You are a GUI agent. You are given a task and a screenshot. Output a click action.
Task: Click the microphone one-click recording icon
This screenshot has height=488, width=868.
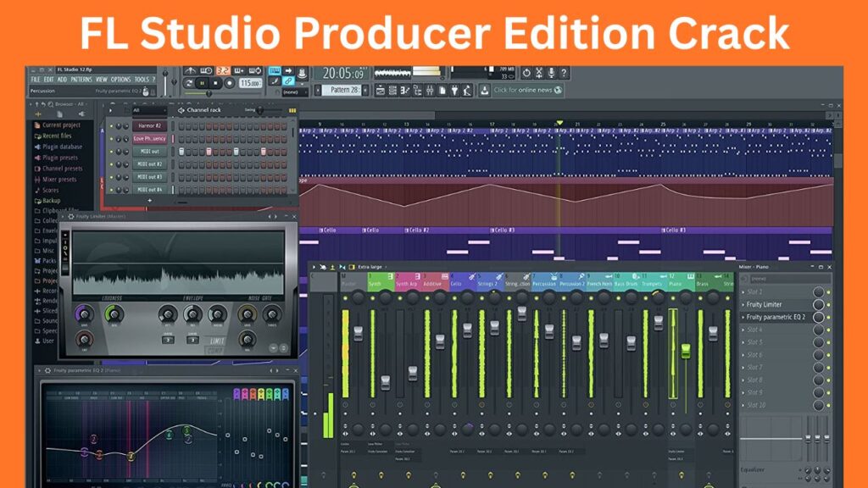click(x=551, y=73)
